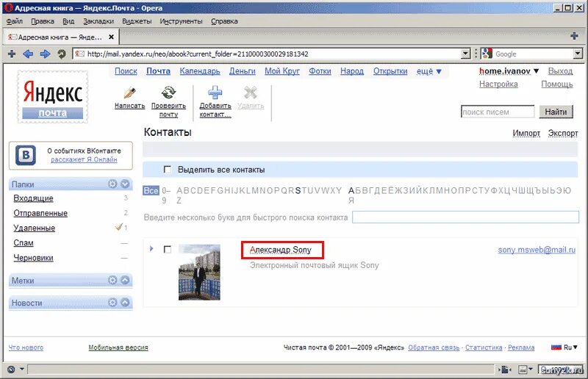Collapse the Новости panel
Screen dimensions: 588x379
coord(125,302)
